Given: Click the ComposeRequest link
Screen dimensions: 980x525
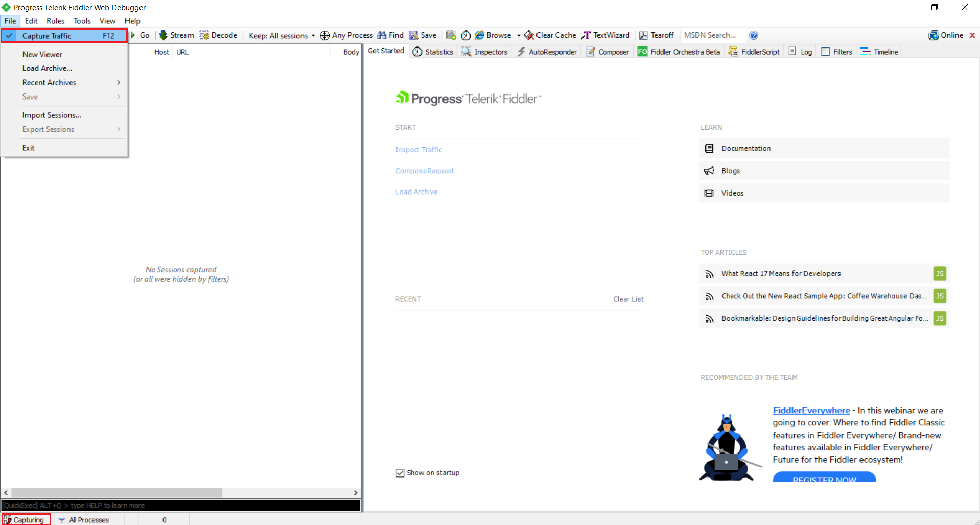Looking at the screenshot, I should pyautogui.click(x=425, y=171).
